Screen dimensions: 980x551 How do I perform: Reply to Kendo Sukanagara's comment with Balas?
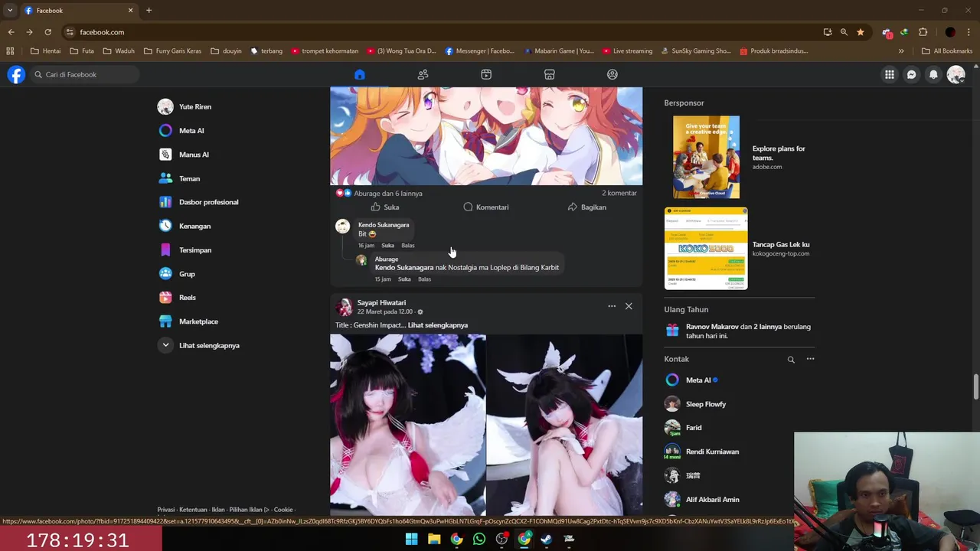pyautogui.click(x=408, y=246)
